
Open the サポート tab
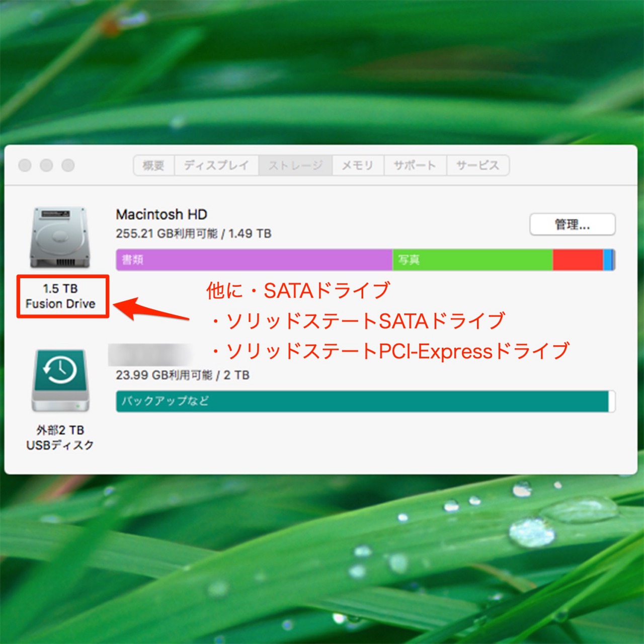[x=415, y=165]
